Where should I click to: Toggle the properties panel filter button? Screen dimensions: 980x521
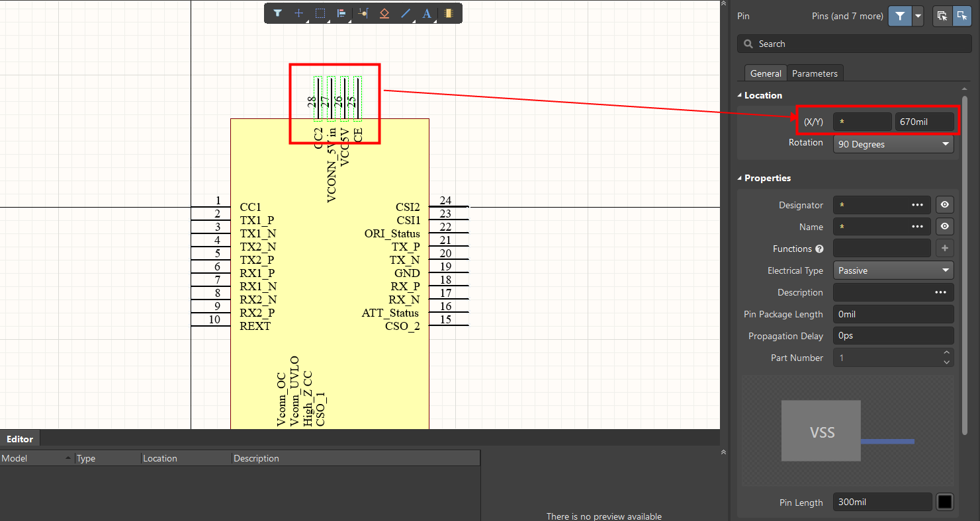[900, 16]
